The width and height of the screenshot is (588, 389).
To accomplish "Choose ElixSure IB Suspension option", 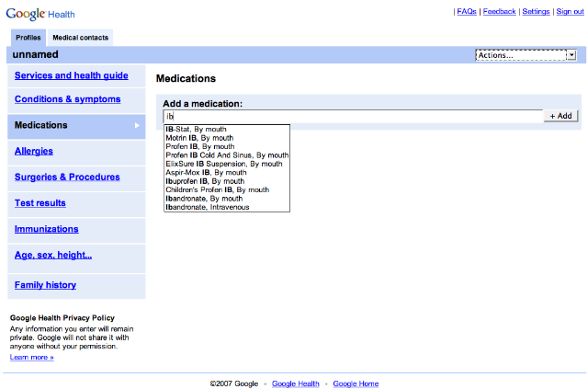I will 224,164.
